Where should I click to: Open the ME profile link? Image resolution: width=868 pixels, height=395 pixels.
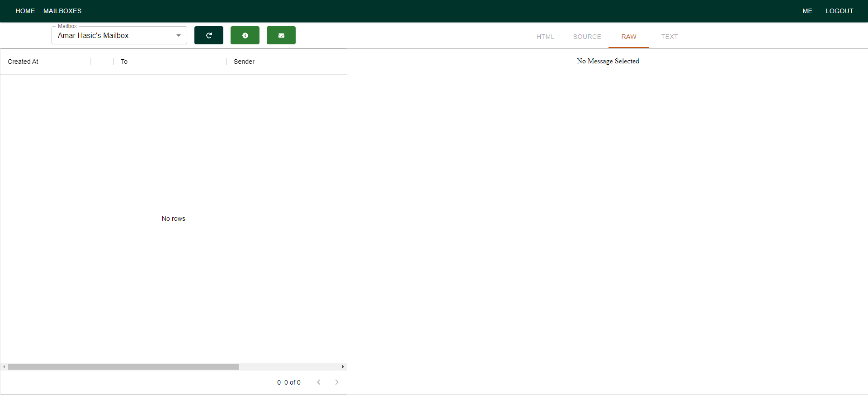tap(807, 11)
